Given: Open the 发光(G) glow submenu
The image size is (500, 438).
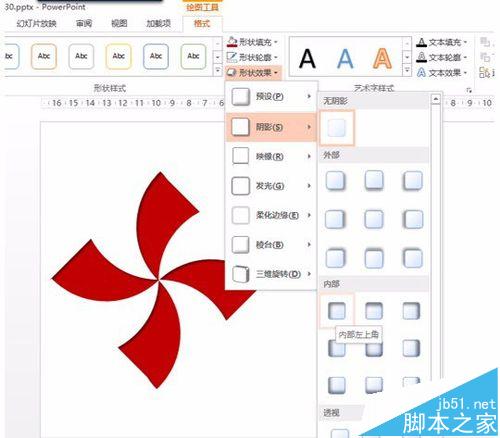Looking at the screenshot, I should click(x=271, y=186).
